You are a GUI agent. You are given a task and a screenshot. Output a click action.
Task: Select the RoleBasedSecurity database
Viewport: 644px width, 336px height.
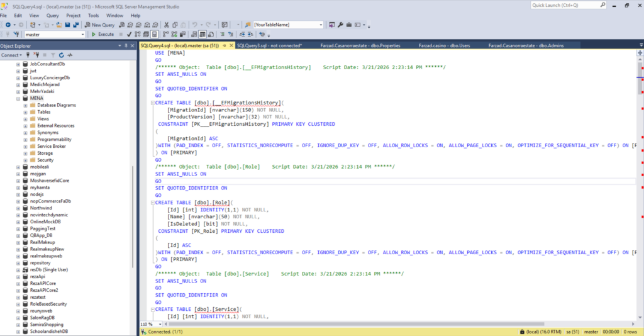click(48, 304)
